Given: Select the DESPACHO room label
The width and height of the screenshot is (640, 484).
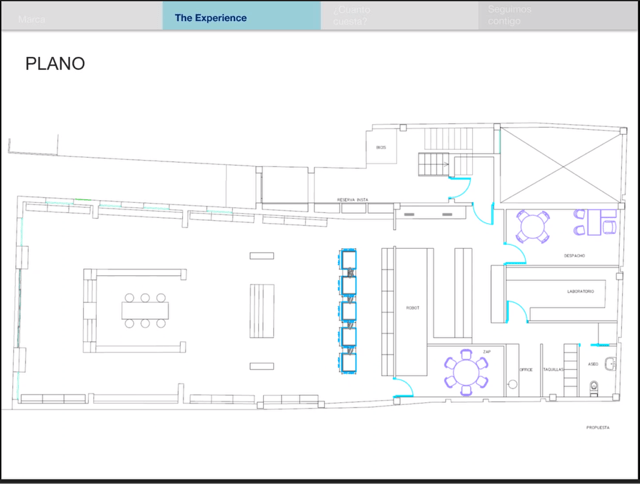Looking at the screenshot, I should [x=574, y=256].
